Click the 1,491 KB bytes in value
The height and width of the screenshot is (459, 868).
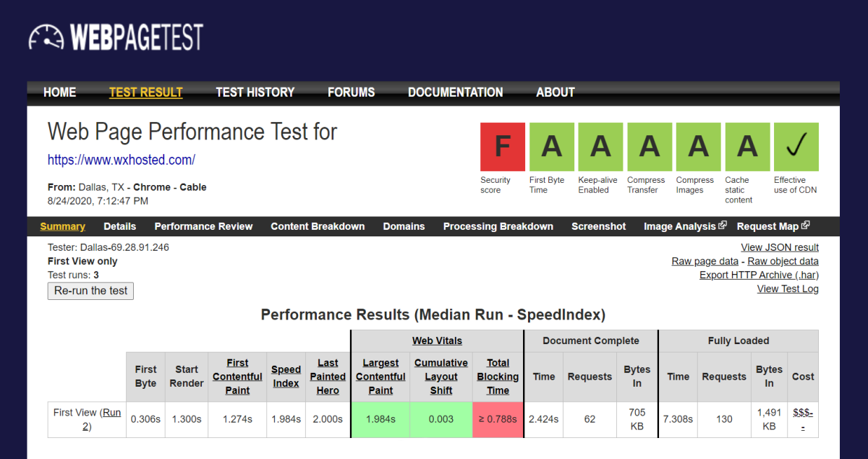click(x=769, y=419)
